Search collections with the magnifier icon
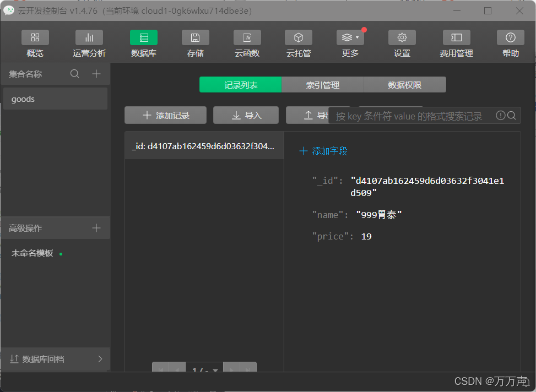 75,74
